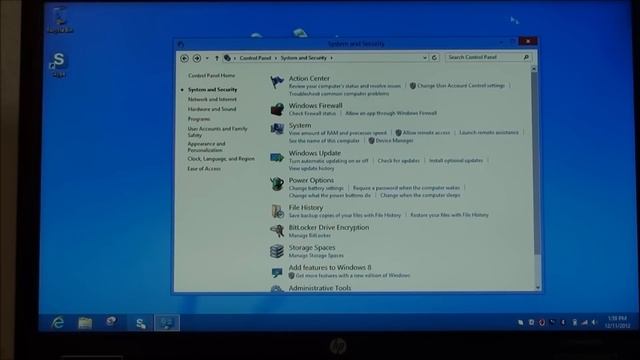Click the scrollbar down arrow
Screen dimensions: 640x360
[x=537, y=287]
